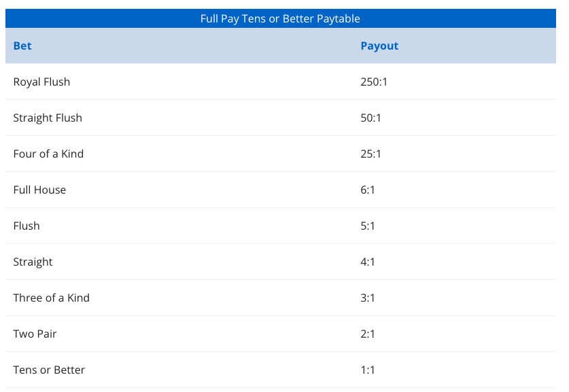Click the 6:1 payout value
The width and height of the screenshot is (569, 392).
pos(368,190)
